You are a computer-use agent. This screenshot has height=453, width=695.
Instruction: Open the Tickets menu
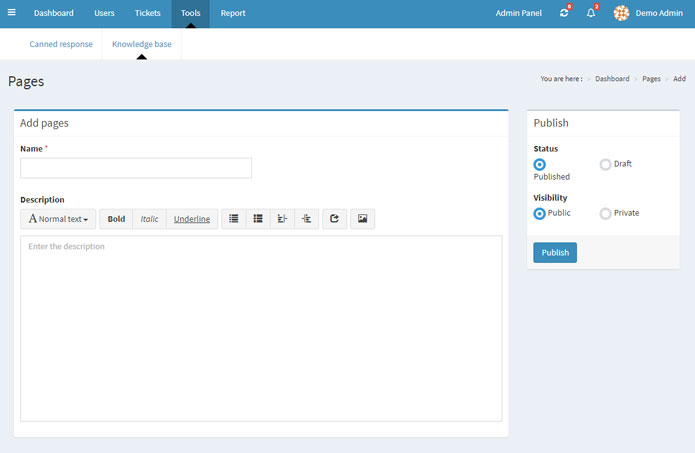point(147,13)
